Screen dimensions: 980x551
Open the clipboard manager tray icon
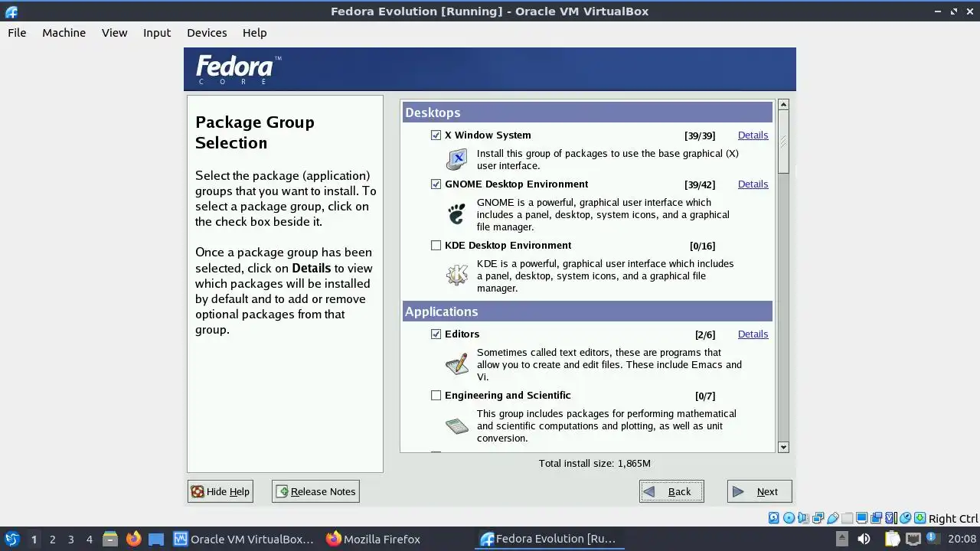click(x=893, y=539)
